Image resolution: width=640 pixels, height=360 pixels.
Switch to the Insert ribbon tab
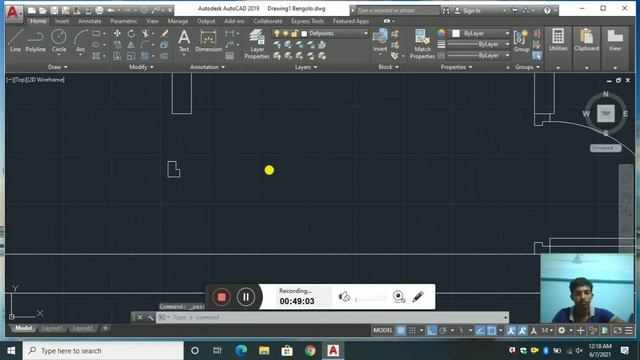pyautogui.click(x=62, y=21)
